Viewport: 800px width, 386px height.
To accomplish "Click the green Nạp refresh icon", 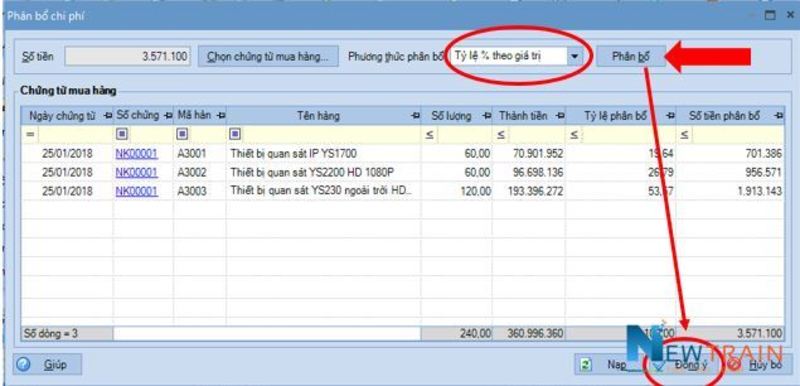I will [586, 365].
